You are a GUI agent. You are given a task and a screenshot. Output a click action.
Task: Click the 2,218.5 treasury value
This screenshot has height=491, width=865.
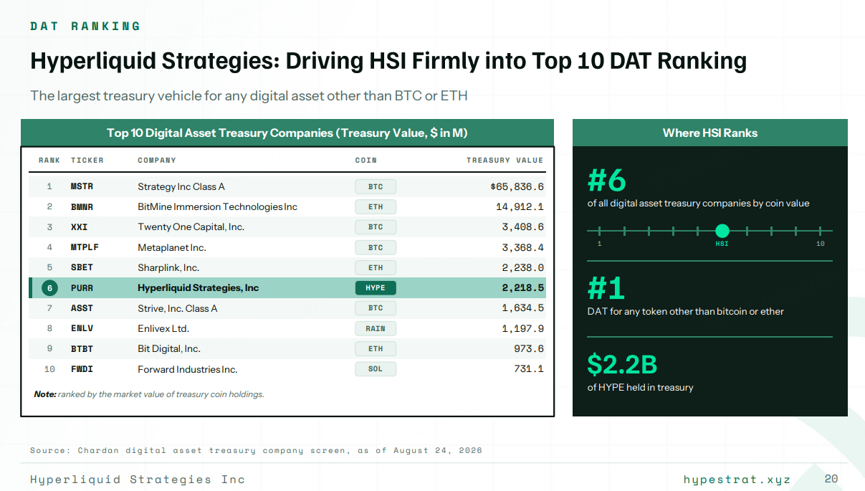[523, 288]
